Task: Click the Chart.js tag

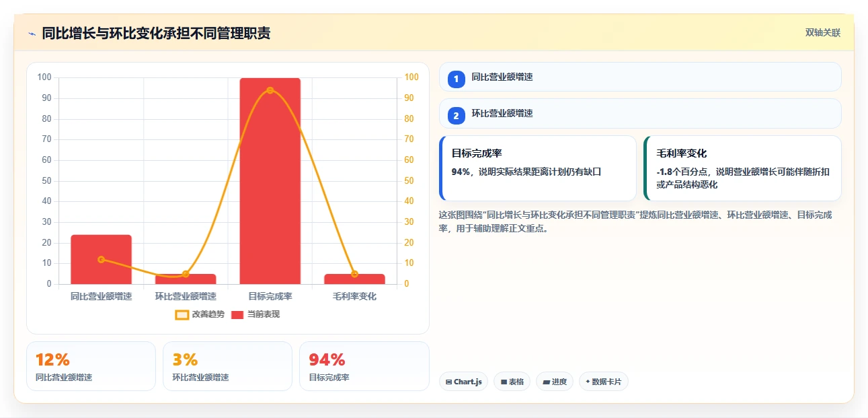Action: pos(463,382)
